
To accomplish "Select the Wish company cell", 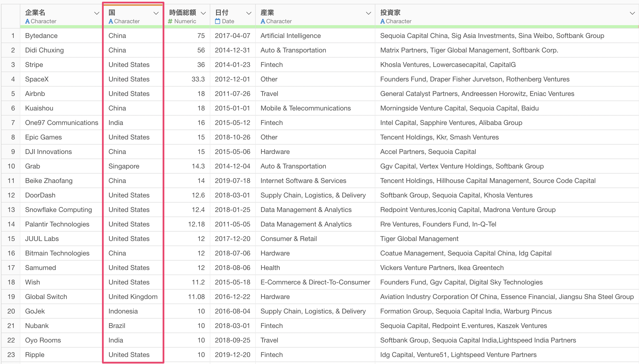I will [61, 282].
